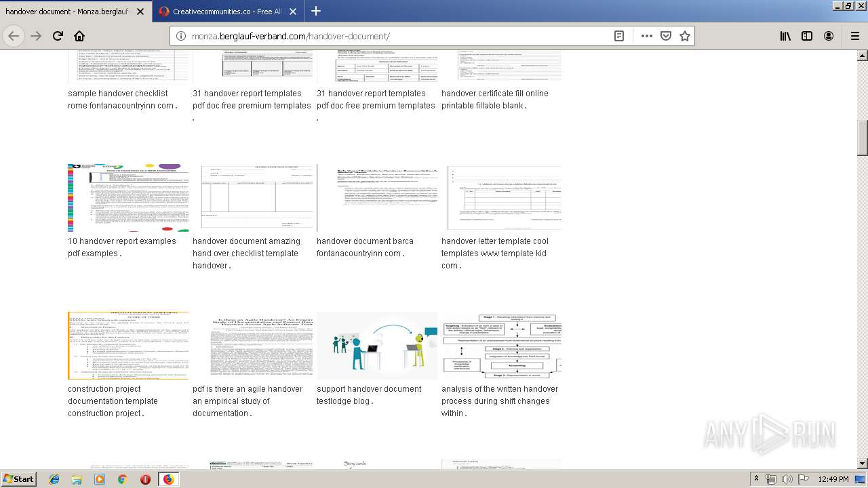Click scrollbar down arrow

(x=863, y=464)
